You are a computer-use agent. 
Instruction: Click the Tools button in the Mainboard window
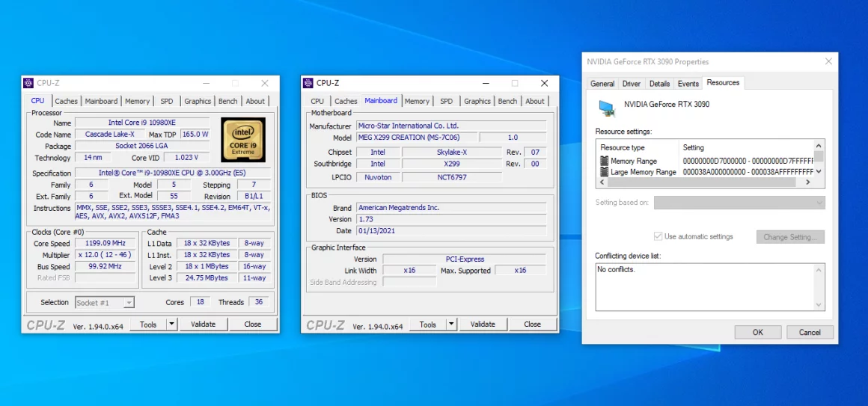tap(428, 325)
